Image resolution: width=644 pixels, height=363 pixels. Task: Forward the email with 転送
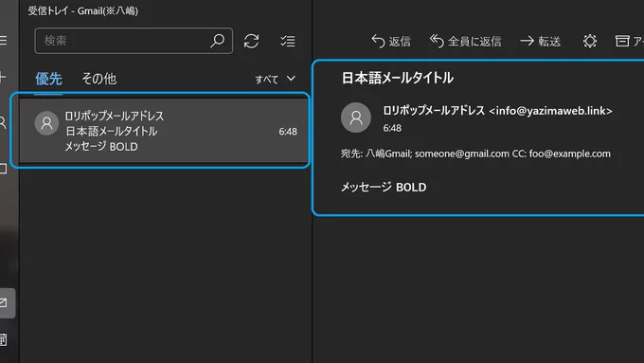pos(540,41)
